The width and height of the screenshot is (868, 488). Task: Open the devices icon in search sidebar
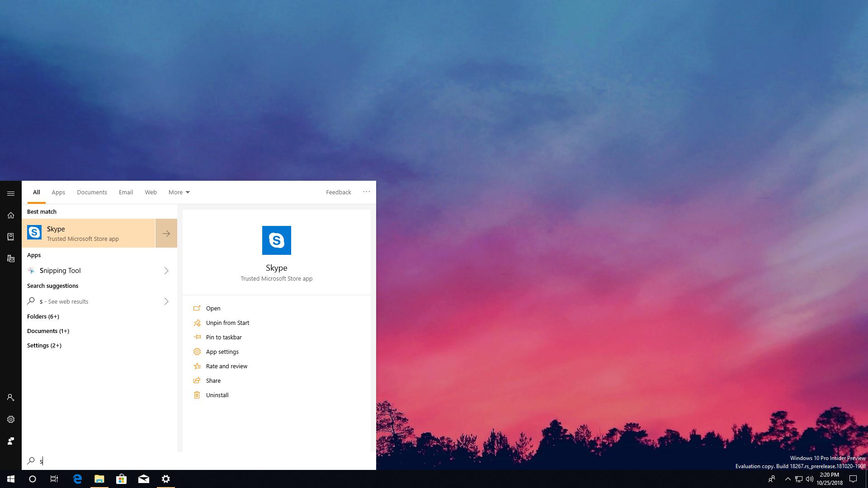tap(11, 258)
